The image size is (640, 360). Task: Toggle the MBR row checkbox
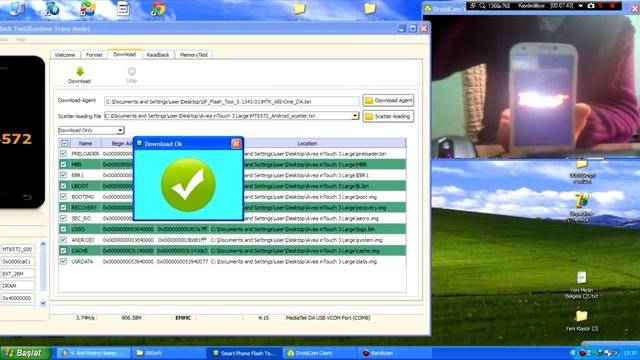63,164
